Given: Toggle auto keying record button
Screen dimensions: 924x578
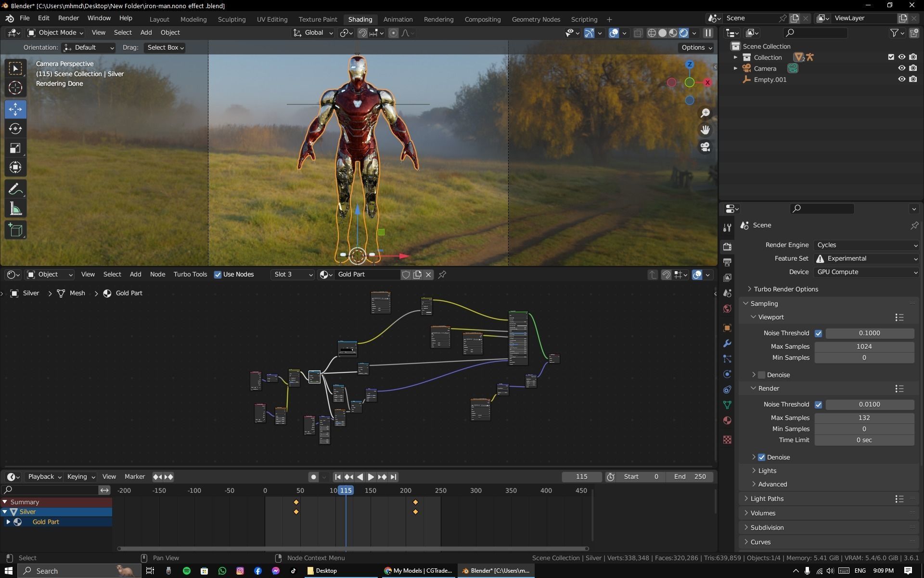Looking at the screenshot, I should pos(313,477).
